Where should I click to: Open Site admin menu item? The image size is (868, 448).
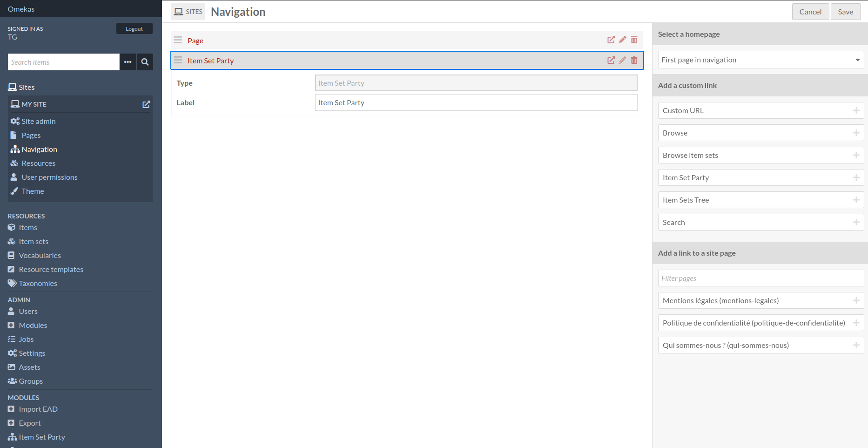click(x=34, y=121)
